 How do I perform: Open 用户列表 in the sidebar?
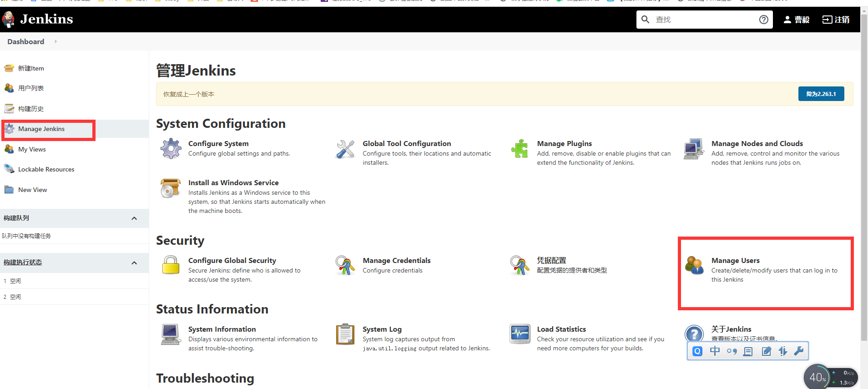(31, 88)
